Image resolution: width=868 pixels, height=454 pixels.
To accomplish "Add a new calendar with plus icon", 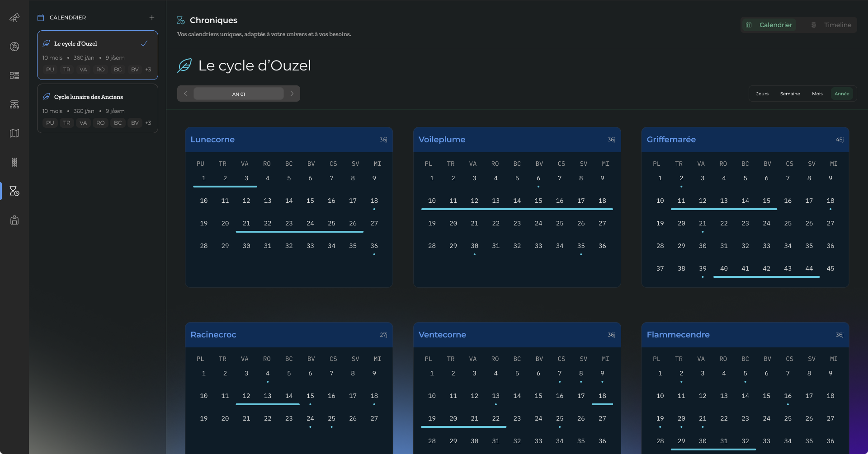I will point(152,18).
